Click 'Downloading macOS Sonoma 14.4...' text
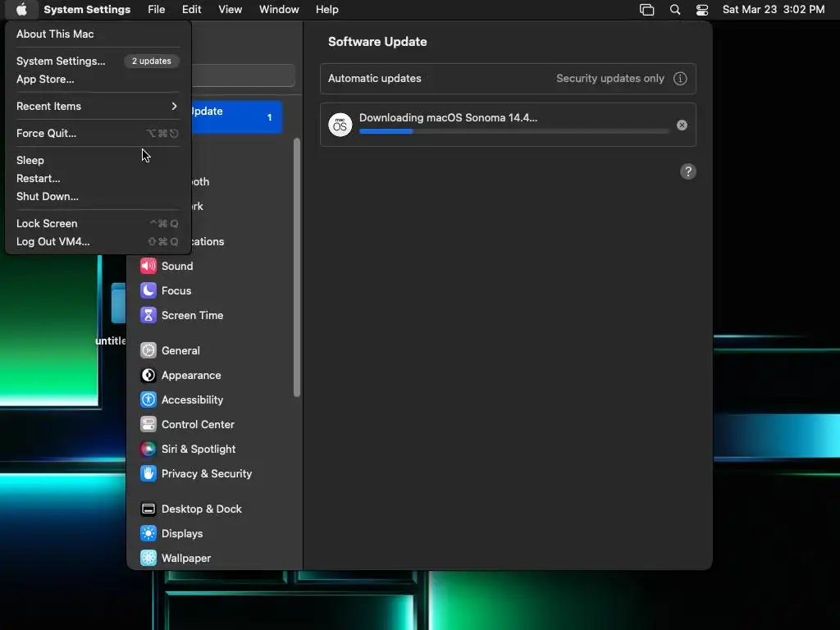Screen dimensions: 840x630 point(449,118)
